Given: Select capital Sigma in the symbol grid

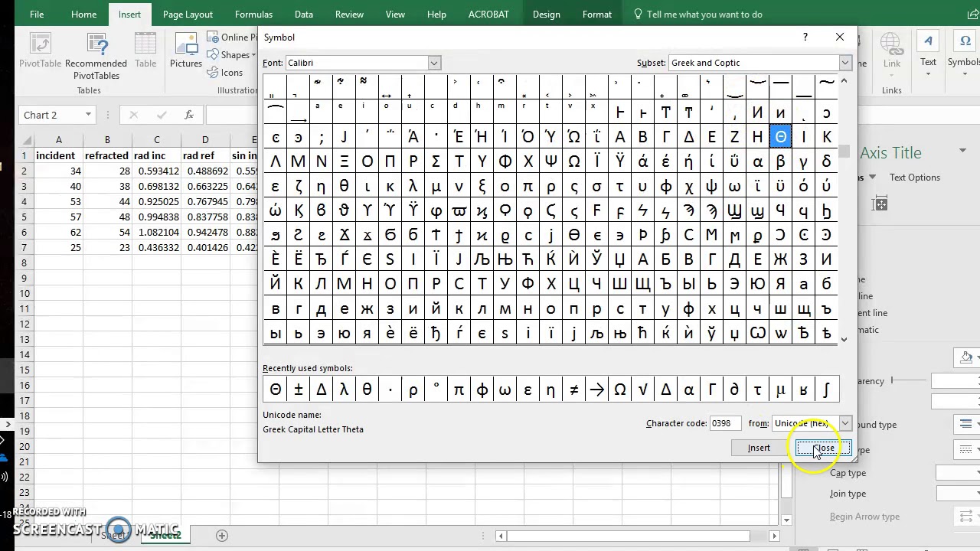Looking at the screenshot, I should coord(436,161).
